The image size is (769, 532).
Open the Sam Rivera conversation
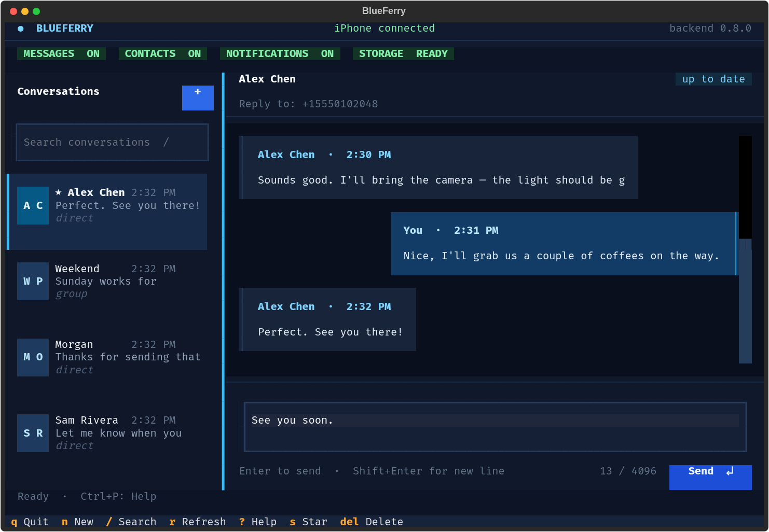[x=107, y=439]
